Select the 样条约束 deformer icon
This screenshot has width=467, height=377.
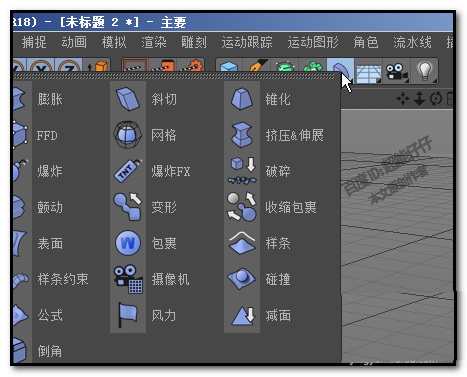[x=21, y=281]
